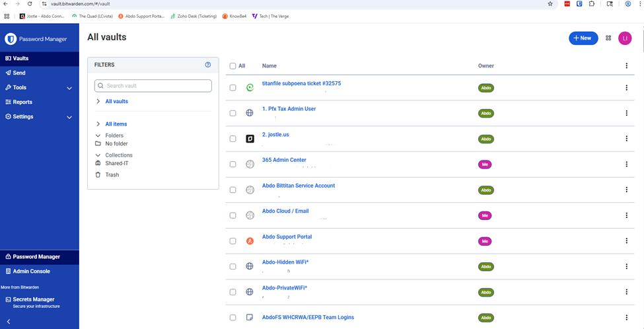Image resolution: width=644 pixels, height=329 pixels.
Task: Select the 1. Pfx Tax Admin User checkbox
Action: [x=233, y=113]
